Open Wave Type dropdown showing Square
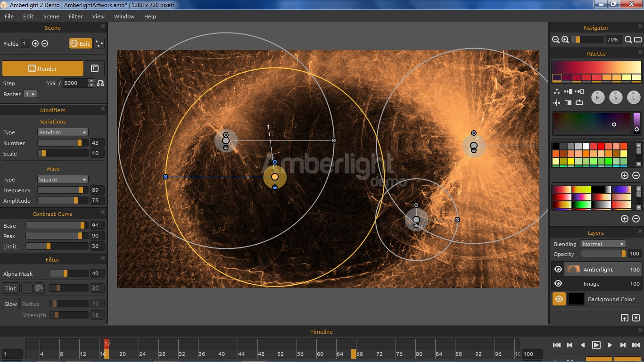644x362 pixels. pos(63,180)
